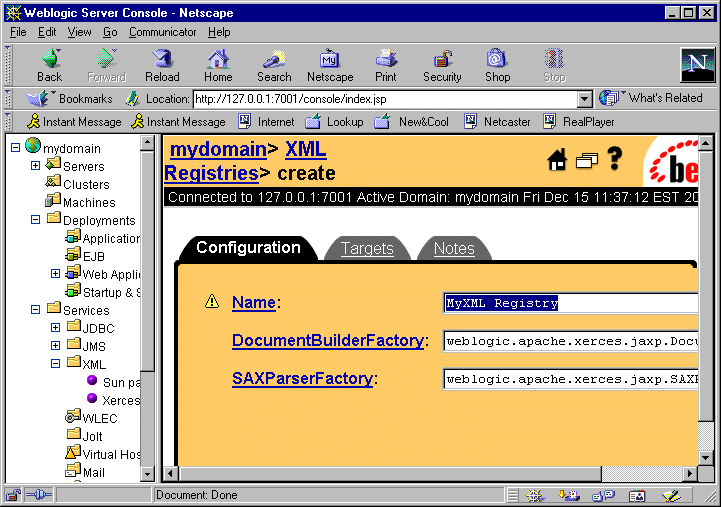Select the Configuration tab
The height and width of the screenshot is (507, 721).
[x=248, y=248]
